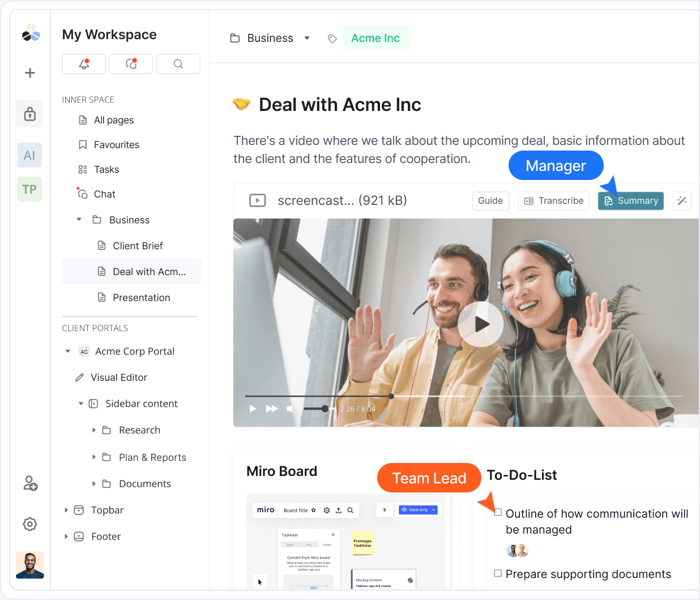Screen dimensions: 700x600
Task: Open settings gear in left rail
Action: tap(30, 524)
